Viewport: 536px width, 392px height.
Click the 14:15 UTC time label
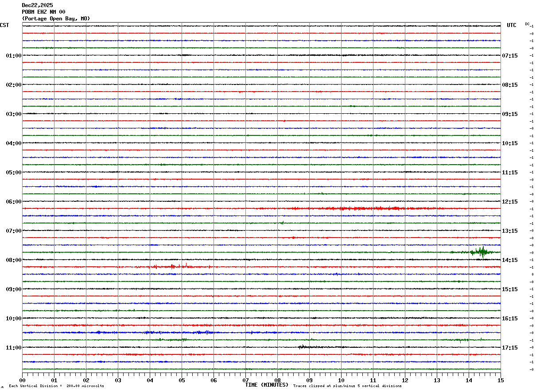[510, 260]
